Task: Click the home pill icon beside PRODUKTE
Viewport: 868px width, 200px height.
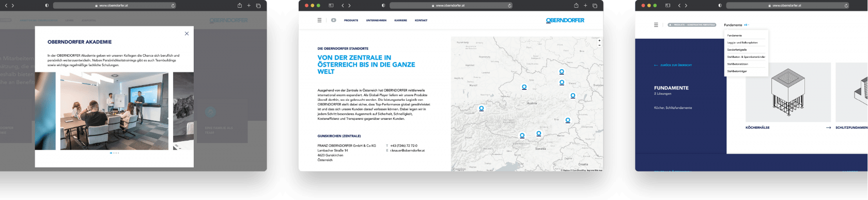Action: (334, 20)
